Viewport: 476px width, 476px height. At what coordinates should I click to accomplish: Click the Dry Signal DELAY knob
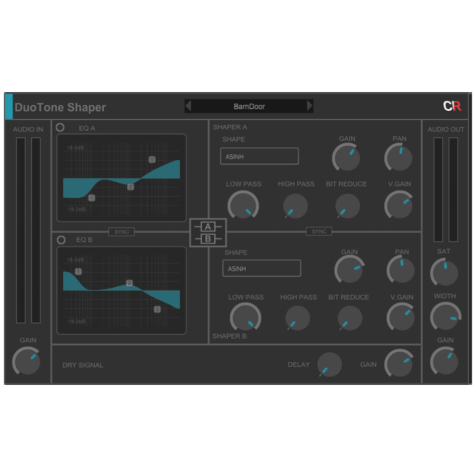[330, 365]
